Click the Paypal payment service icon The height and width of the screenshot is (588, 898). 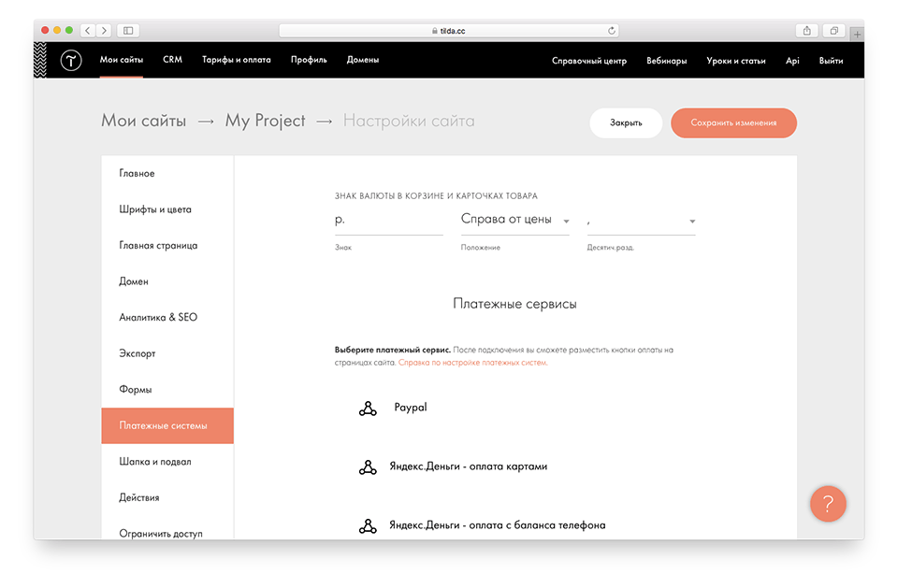368,408
